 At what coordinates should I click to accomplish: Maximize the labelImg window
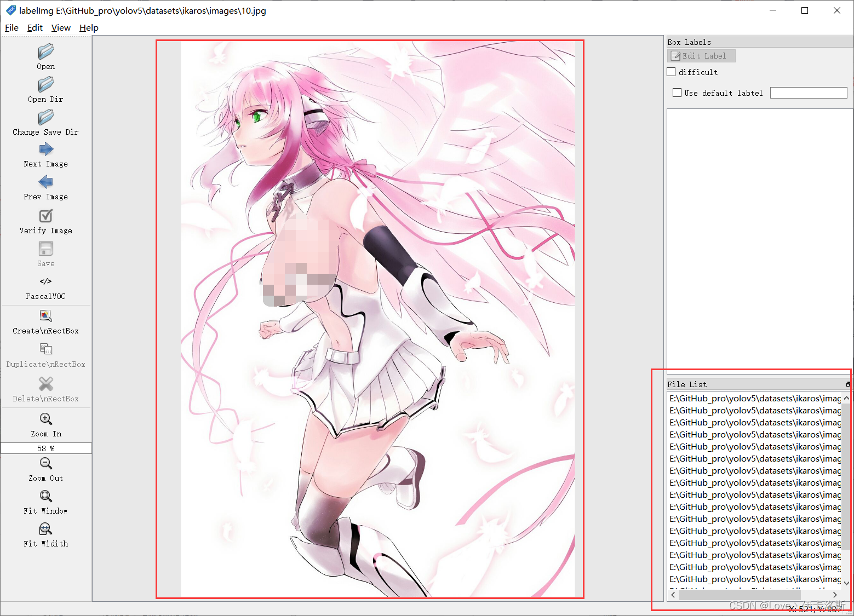[x=805, y=10]
